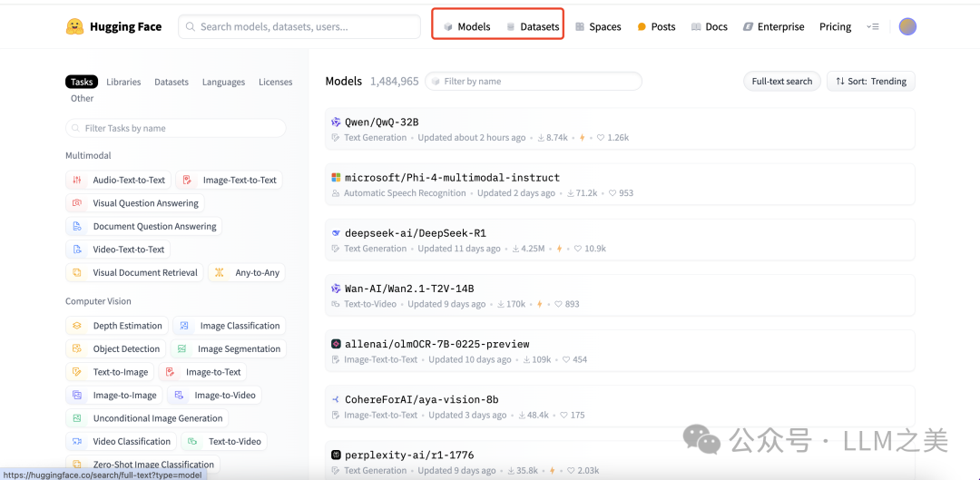Select the Video-Text-to-Text task filter

point(117,250)
